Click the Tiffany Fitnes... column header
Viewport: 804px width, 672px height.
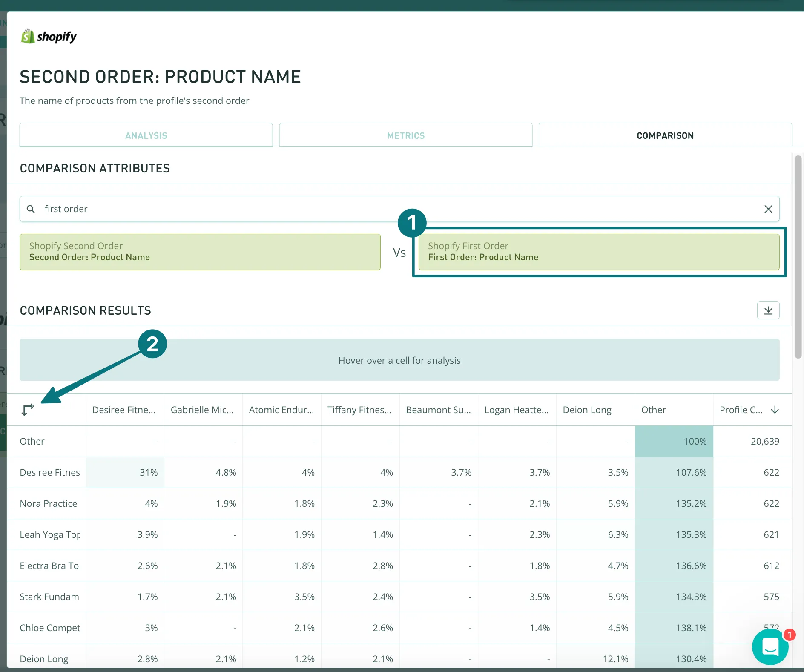point(359,410)
